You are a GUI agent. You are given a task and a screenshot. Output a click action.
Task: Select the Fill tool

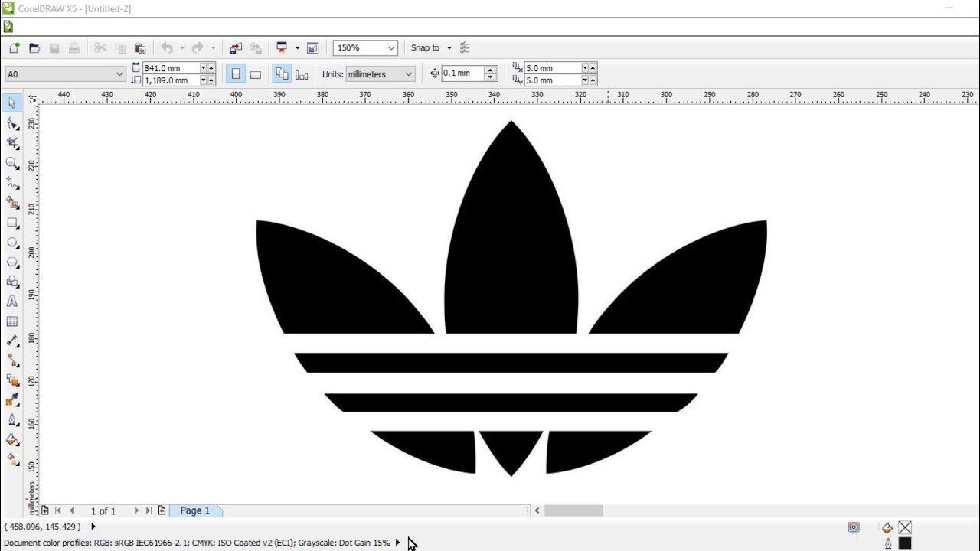pyautogui.click(x=12, y=440)
